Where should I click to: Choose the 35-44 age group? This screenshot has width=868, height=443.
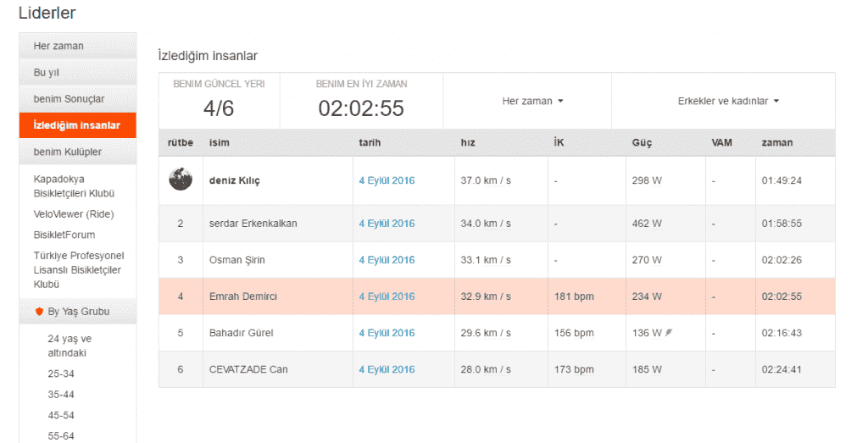click(61, 395)
